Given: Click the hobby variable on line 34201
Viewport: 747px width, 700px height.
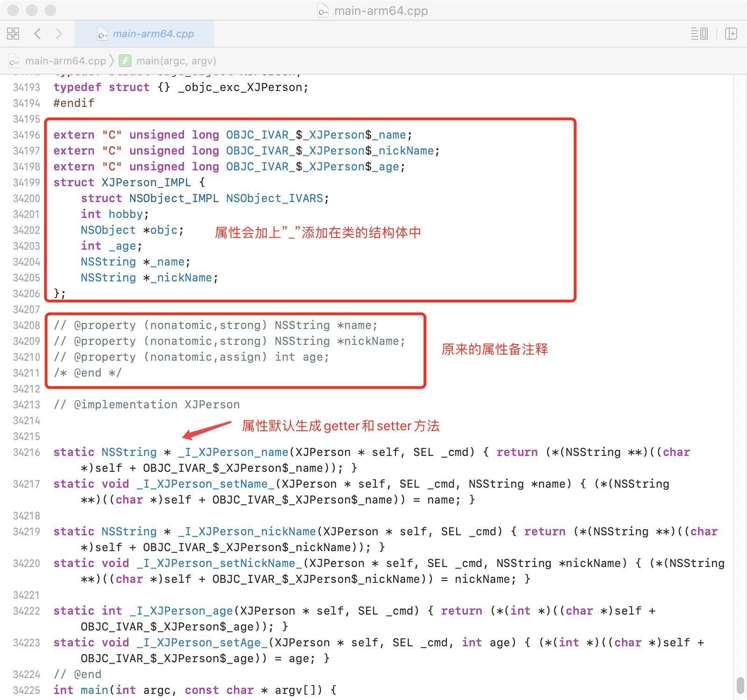Looking at the screenshot, I should click(126, 214).
